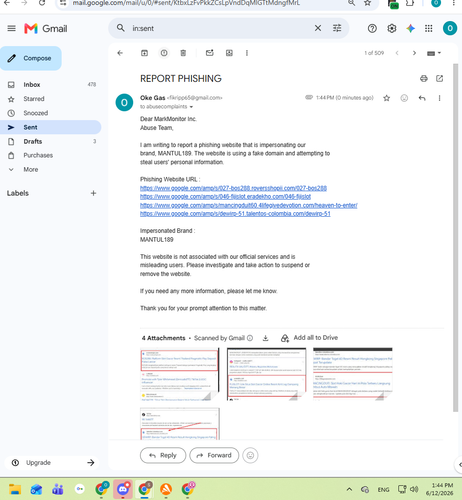The width and height of the screenshot is (462, 500).
Task: Expand the side panel arrow
Action: coord(459,464)
